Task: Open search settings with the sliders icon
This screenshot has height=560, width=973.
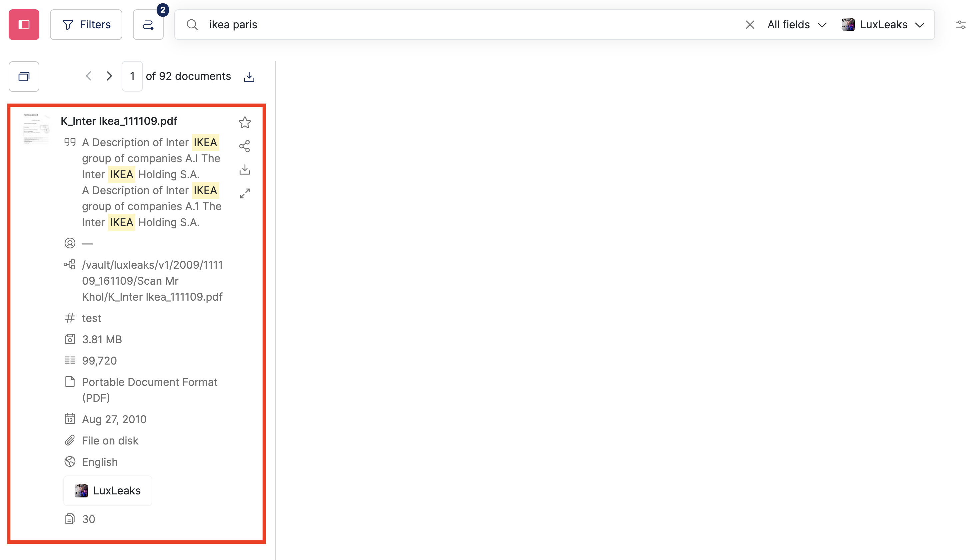Action: click(961, 24)
